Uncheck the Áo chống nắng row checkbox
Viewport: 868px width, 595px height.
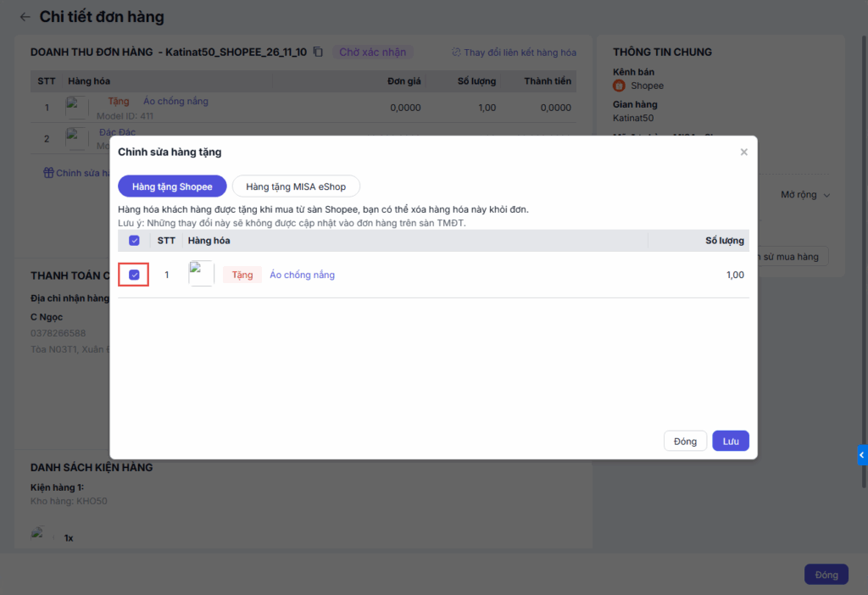(x=134, y=275)
